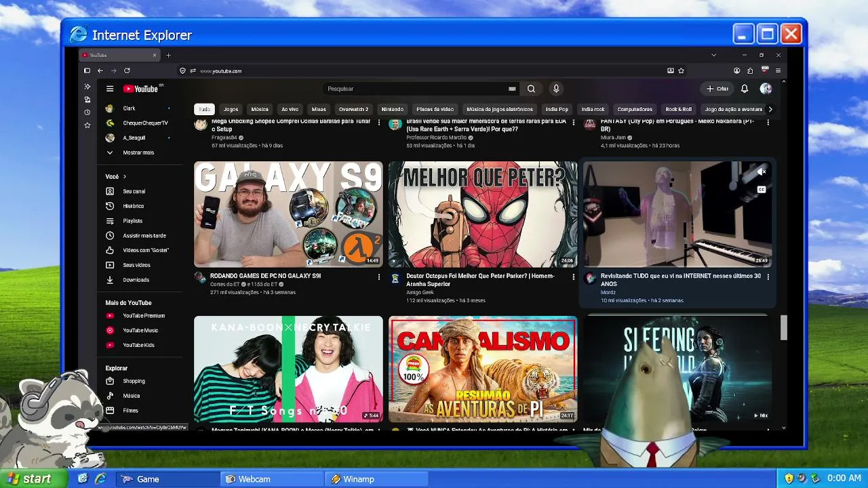Open the ChequerChequerTV subscription
The width and height of the screenshot is (868, 488).
point(145,123)
